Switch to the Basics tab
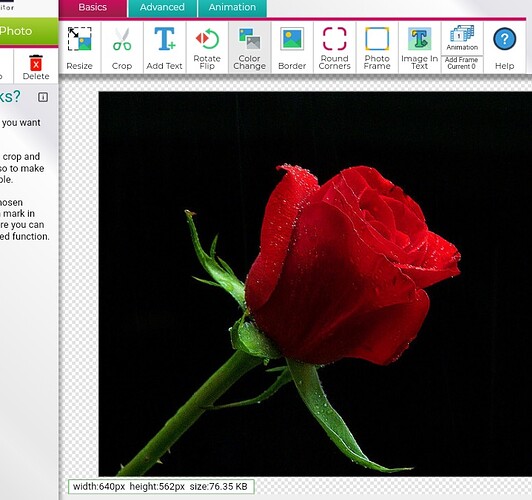 click(x=93, y=7)
